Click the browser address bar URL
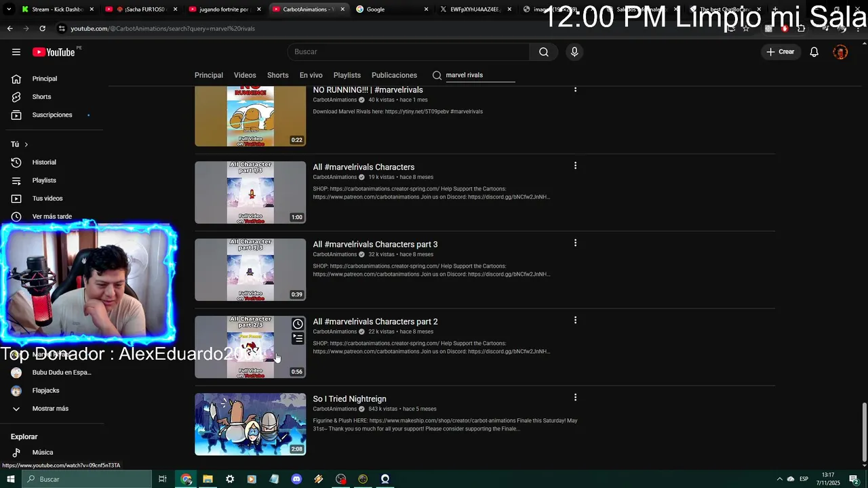The image size is (868, 488). [163, 28]
